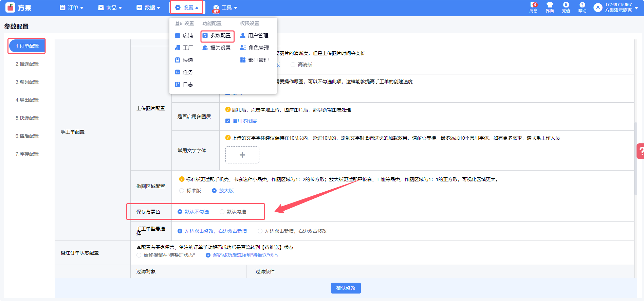Screen dimensions: 644x301
Task: Switch to 2.推送配置 tab
Action: tap(27, 64)
